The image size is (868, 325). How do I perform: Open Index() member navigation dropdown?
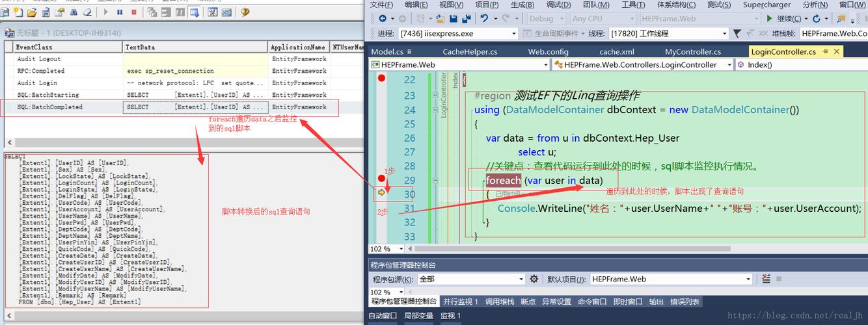800,65
